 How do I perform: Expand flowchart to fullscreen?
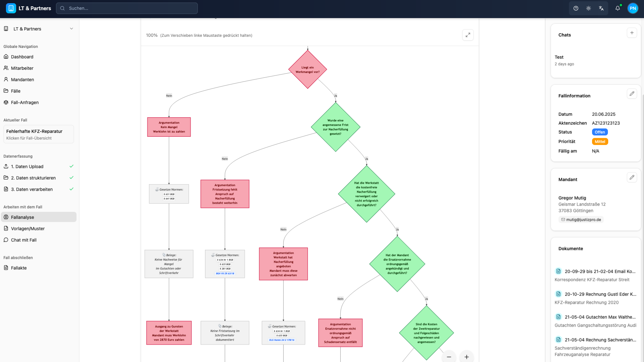[x=468, y=35]
